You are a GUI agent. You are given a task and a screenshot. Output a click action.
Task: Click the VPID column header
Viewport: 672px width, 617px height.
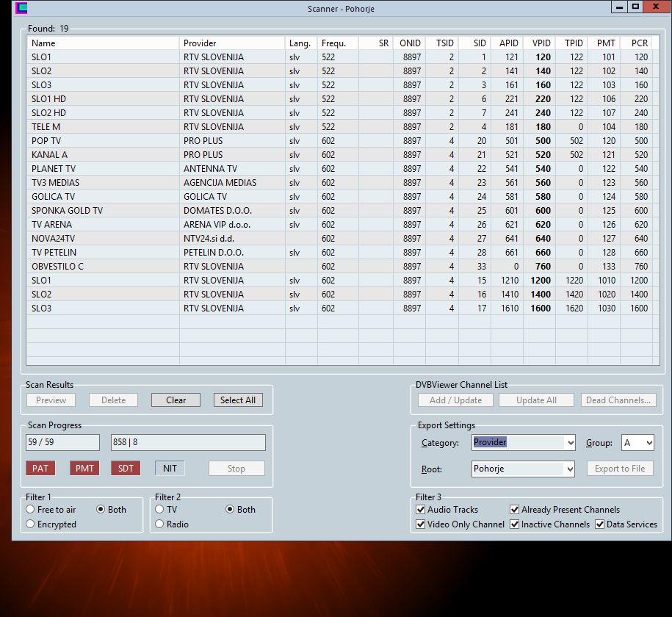click(x=539, y=43)
